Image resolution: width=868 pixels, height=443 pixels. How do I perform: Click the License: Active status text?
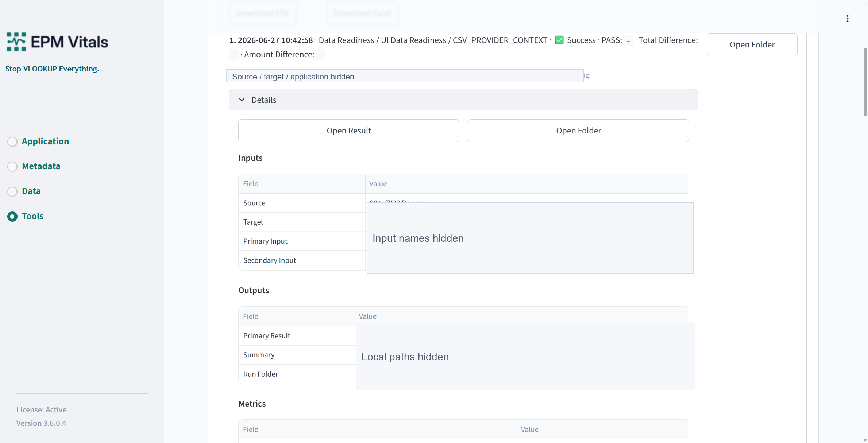tap(41, 410)
